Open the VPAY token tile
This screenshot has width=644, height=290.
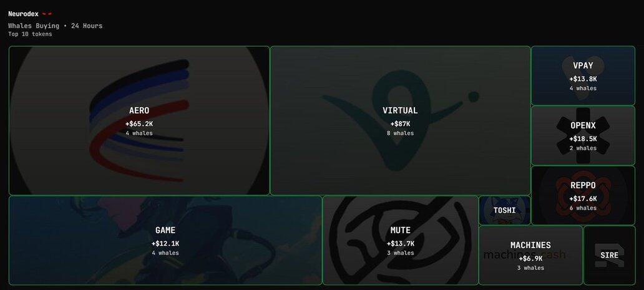(x=583, y=75)
